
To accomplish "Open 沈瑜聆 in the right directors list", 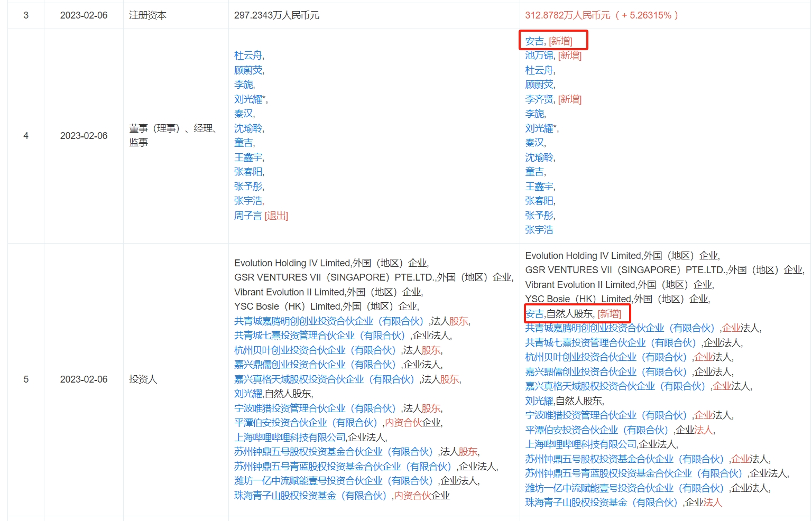I will coord(539,157).
